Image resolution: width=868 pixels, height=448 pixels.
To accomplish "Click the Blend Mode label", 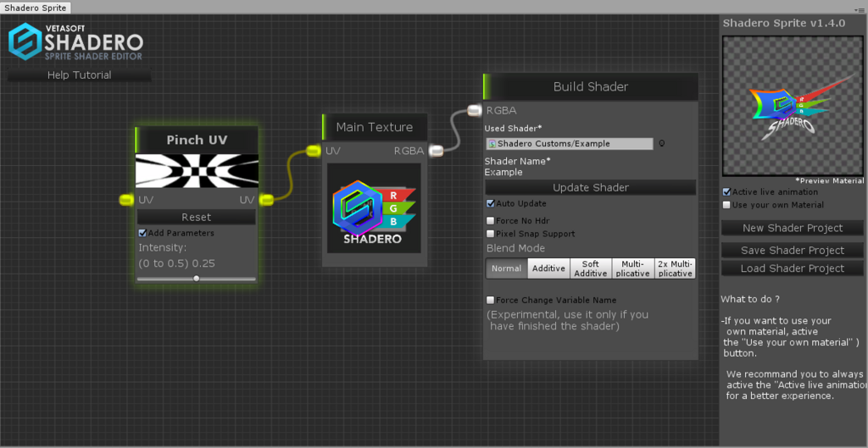I will pyautogui.click(x=515, y=248).
